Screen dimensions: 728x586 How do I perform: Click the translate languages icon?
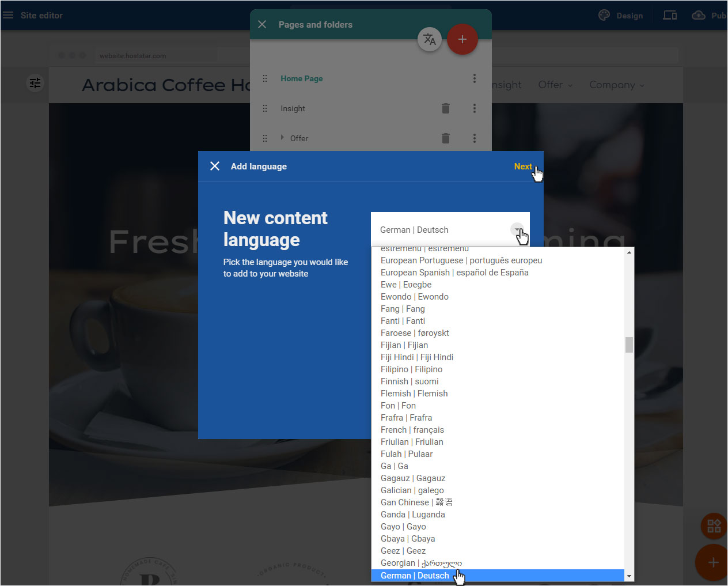(430, 39)
